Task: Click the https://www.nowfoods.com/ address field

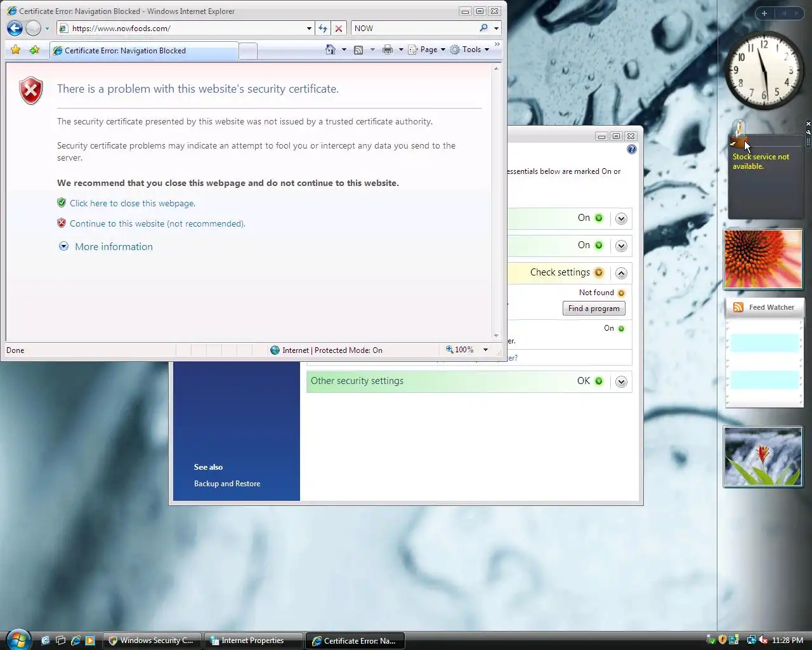Action: pos(185,29)
